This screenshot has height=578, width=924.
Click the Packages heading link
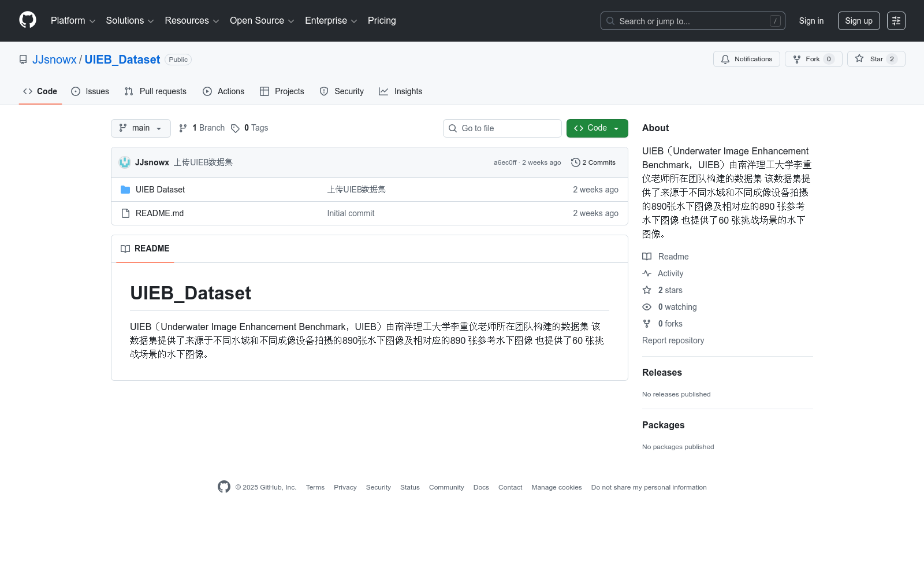(x=663, y=425)
